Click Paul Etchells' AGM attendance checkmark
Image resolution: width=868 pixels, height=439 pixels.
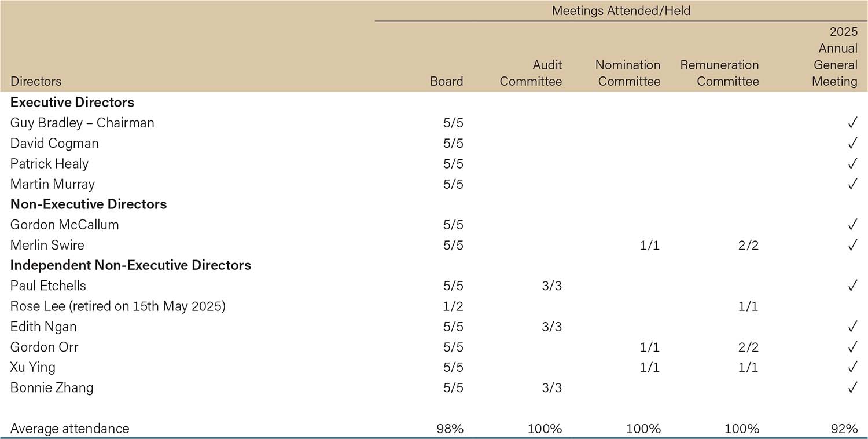(852, 286)
